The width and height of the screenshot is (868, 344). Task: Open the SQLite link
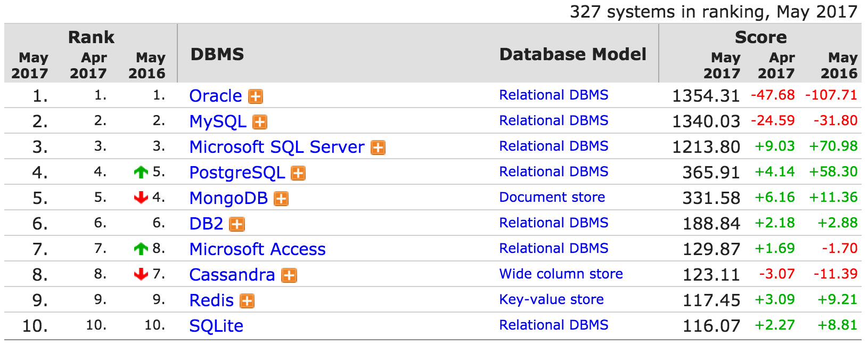tap(216, 326)
